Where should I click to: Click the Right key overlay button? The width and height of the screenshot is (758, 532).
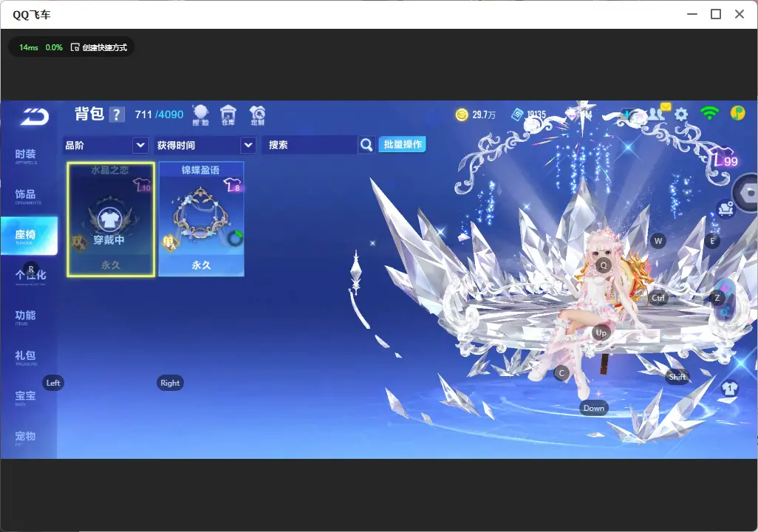point(170,383)
